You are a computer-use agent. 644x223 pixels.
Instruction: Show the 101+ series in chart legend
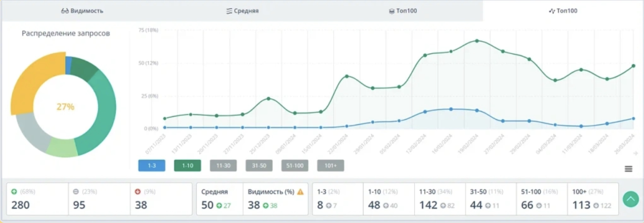click(x=330, y=165)
